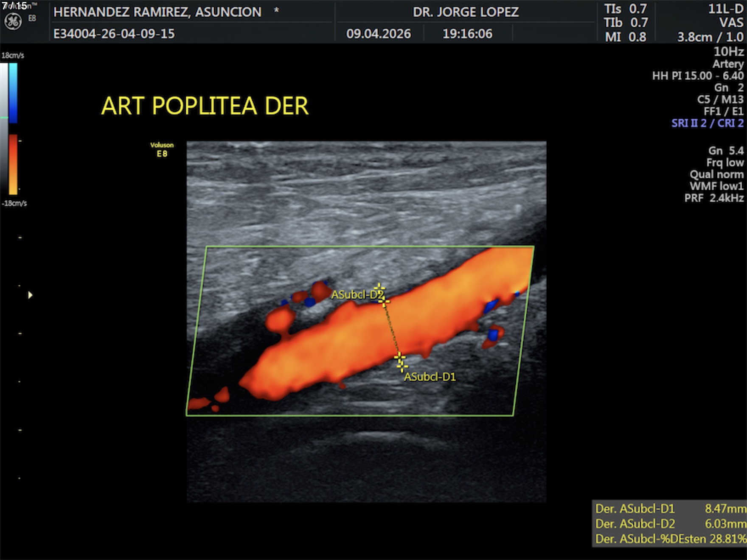Image resolution: width=747 pixels, height=560 pixels.
Task: Select the Der. ASubcl-D1 8.47mm result row
Action: (670, 509)
